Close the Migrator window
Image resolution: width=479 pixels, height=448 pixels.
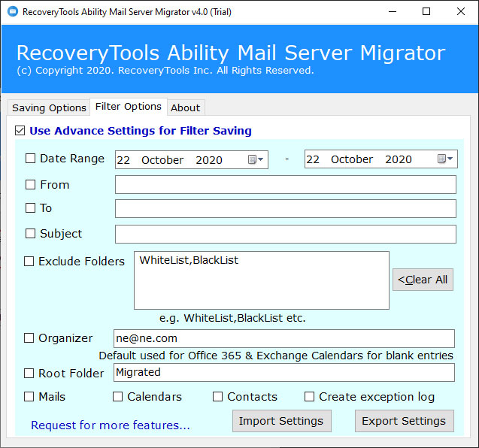click(461, 11)
